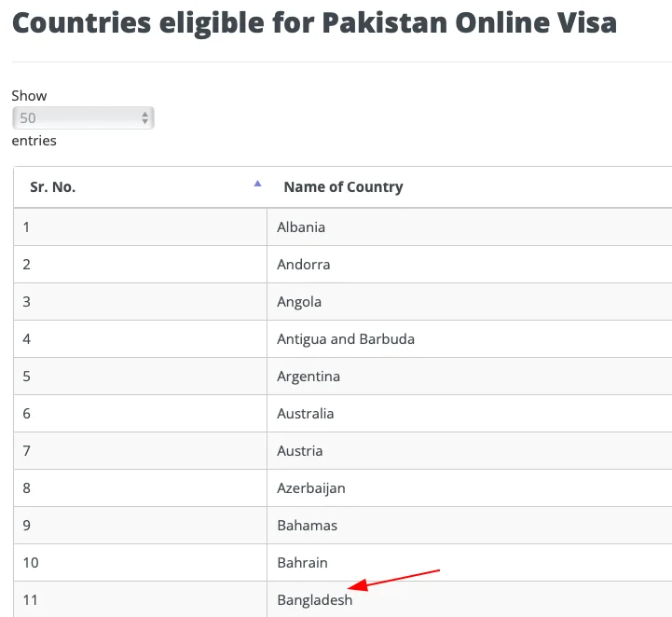Click the page heading about Pakistan Online Visa
Image resolution: width=672 pixels, height=617 pixels.
(x=314, y=22)
